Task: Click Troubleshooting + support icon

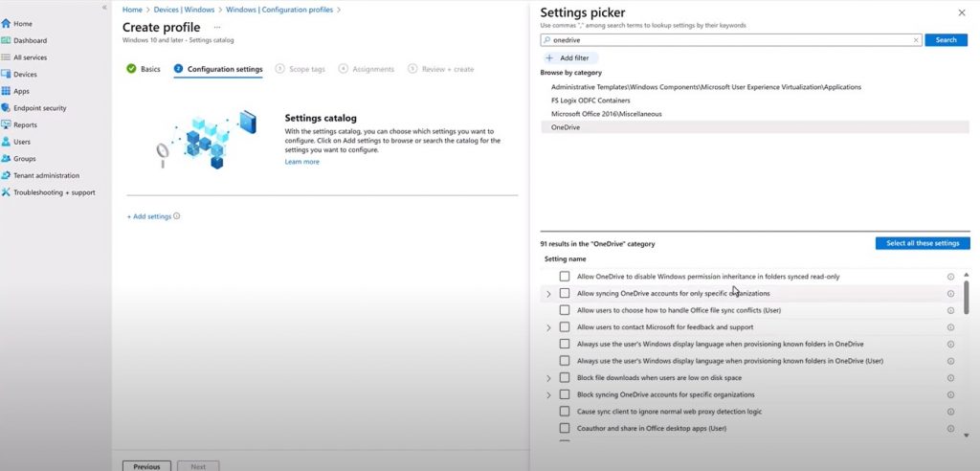Action: [x=7, y=192]
